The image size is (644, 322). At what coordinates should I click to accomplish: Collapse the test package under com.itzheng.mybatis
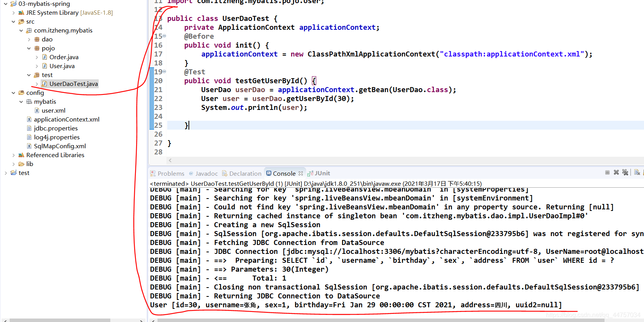tap(29, 75)
